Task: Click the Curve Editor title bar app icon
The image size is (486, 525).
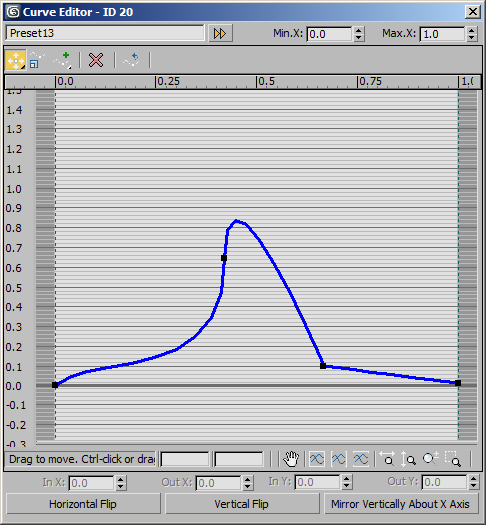Action: coord(13,12)
